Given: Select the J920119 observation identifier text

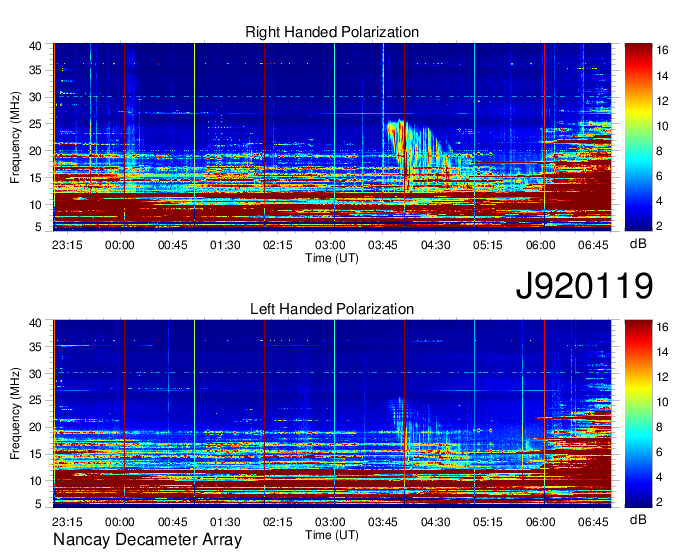Looking at the screenshot, I should [584, 286].
